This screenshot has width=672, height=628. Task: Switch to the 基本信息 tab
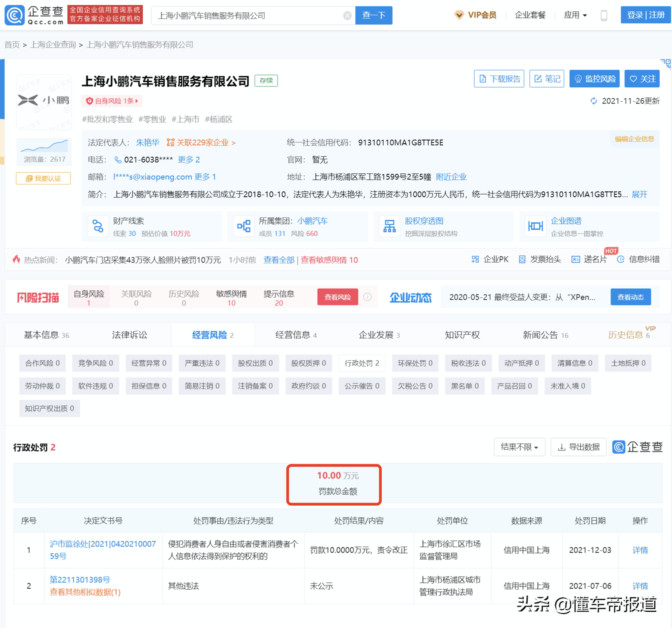(46, 335)
